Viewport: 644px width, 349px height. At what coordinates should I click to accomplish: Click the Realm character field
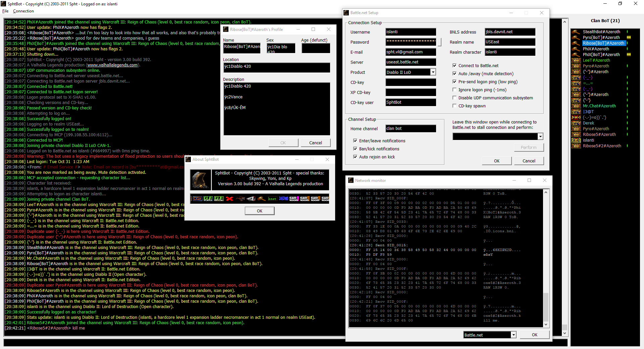[x=510, y=52]
